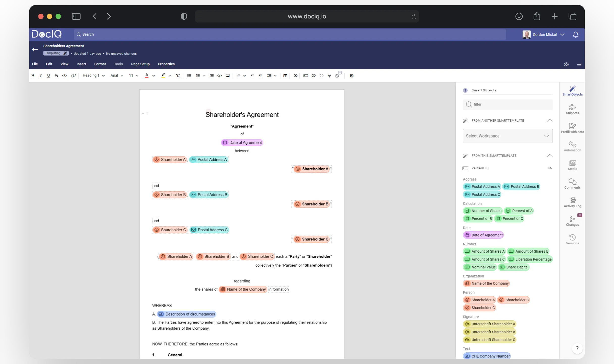614x364 pixels.
Task: Toggle bold formatting on selected text
Action: (x=33, y=75)
